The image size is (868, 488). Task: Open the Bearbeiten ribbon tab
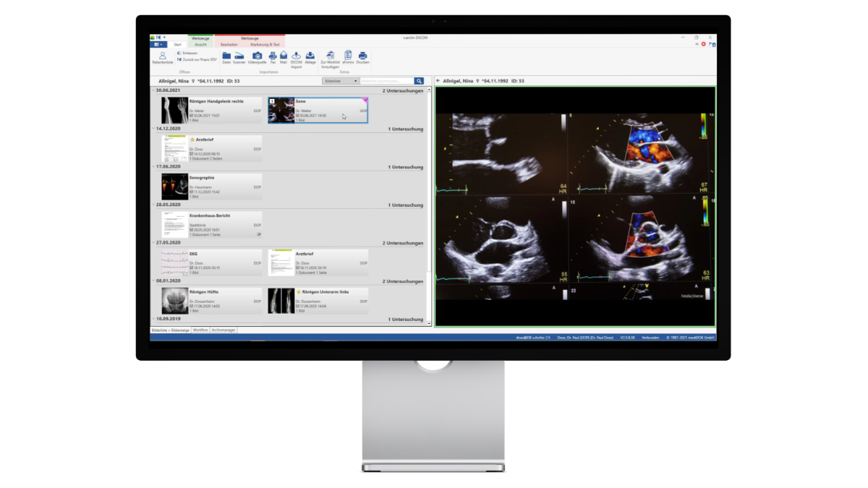(x=229, y=44)
